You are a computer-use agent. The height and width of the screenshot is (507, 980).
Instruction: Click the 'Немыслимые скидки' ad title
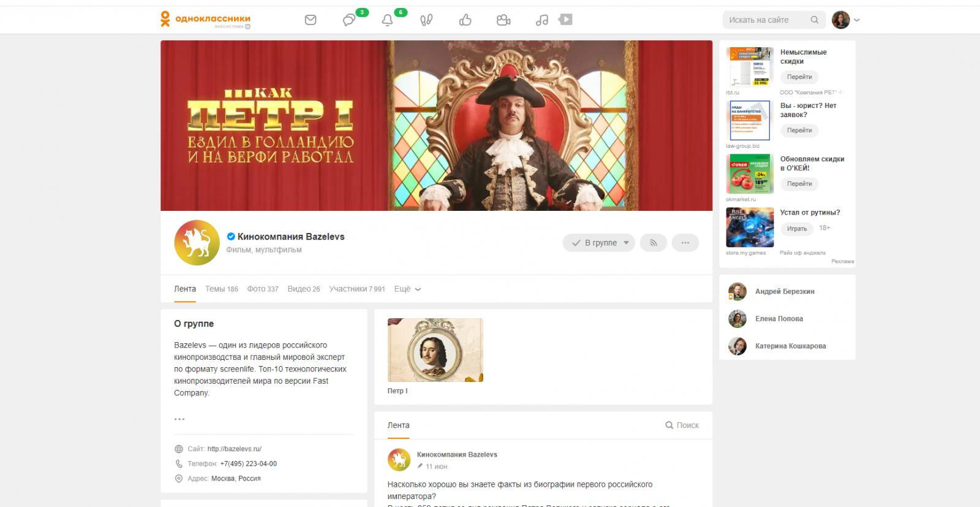tap(804, 56)
